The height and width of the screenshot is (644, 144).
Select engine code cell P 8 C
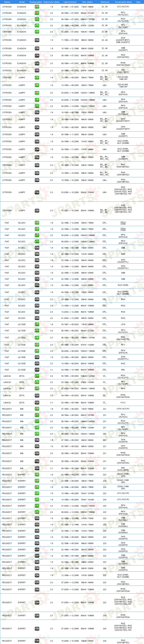tap(123, 403)
